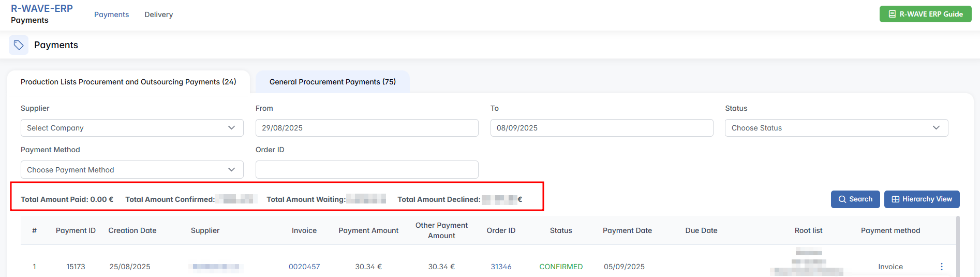980x277 pixels.
Task: Go to the Delivery menu
Action: click(158, 14)
